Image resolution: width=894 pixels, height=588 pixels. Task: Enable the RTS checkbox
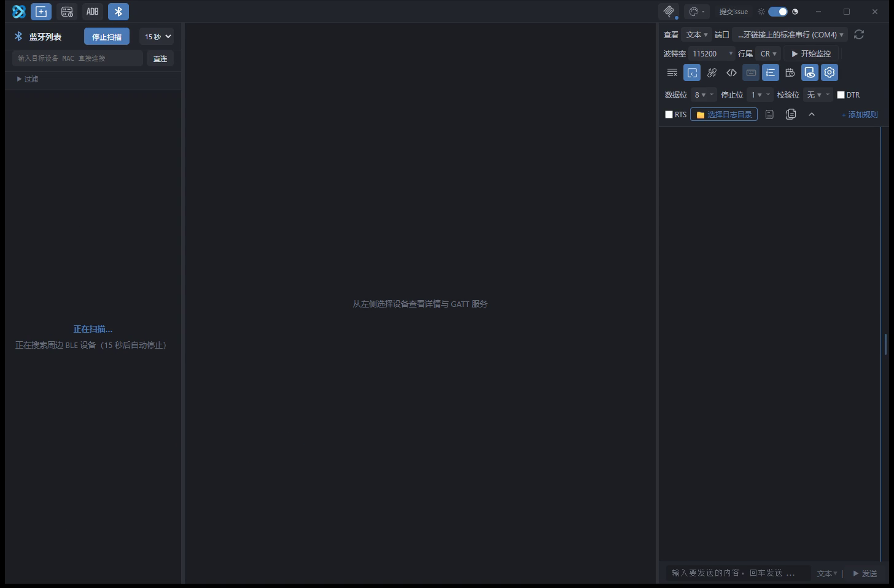click(669, 115)
